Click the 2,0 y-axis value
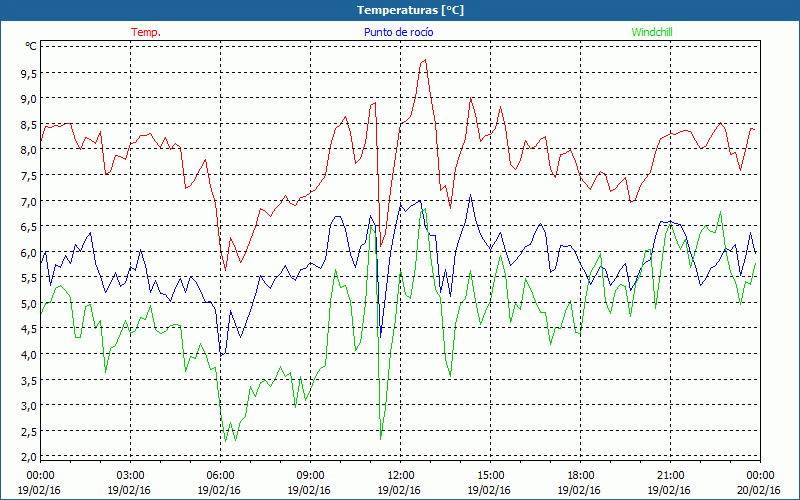The image size is (800, 500). pos(29,457)
